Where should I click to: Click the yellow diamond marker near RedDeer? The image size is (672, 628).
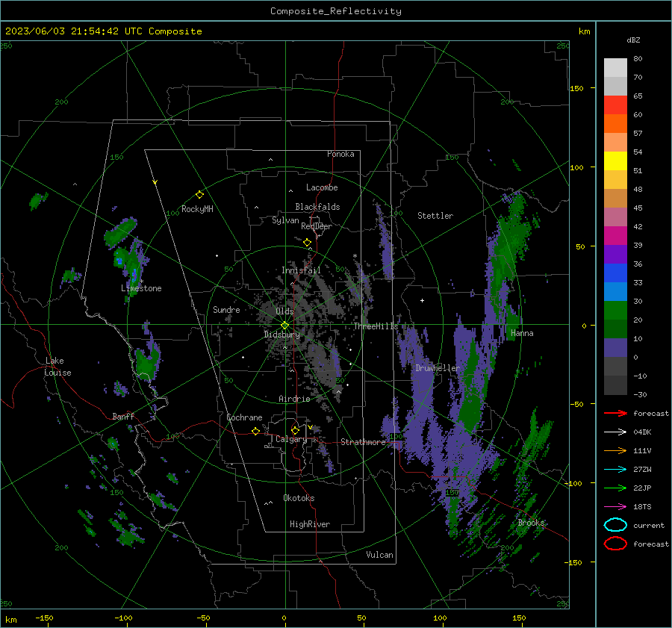[x=307, y=243]
